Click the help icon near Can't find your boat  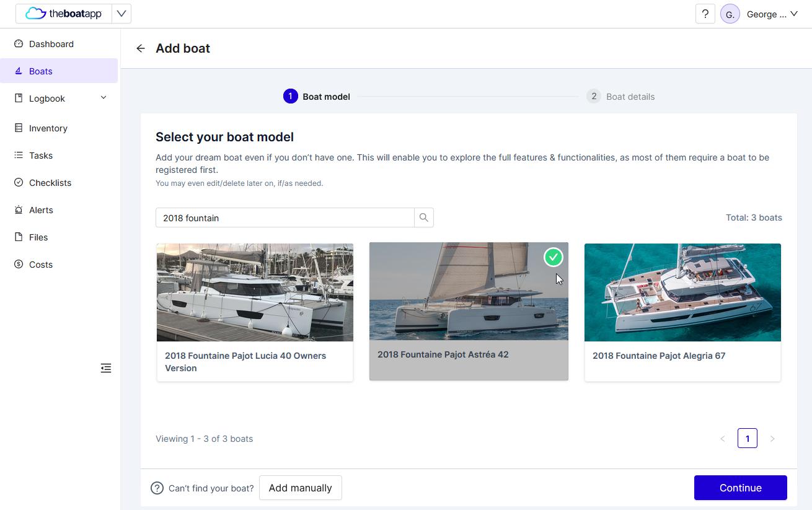tap(157, 488)
